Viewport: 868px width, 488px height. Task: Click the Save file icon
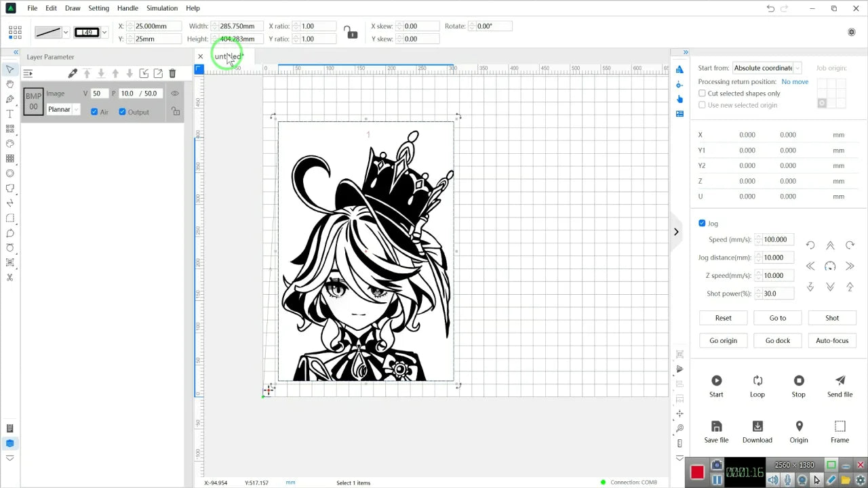716,426
